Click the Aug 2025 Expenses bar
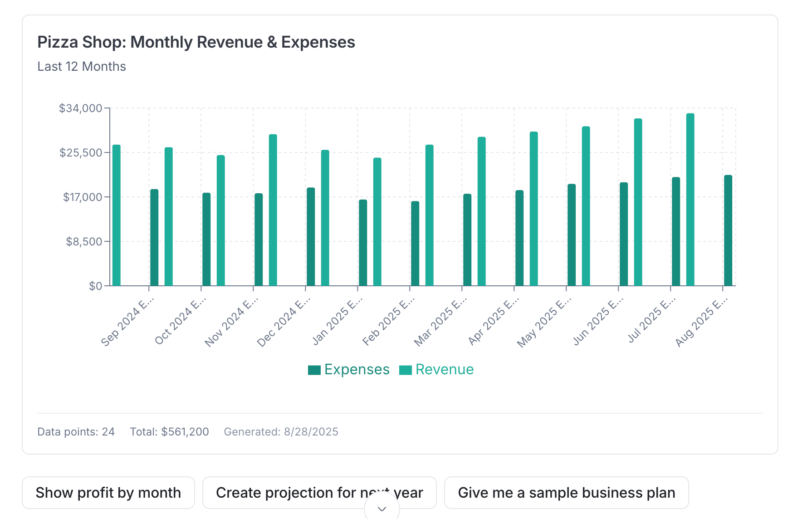812x519 pixels. [x=728, y=230]
